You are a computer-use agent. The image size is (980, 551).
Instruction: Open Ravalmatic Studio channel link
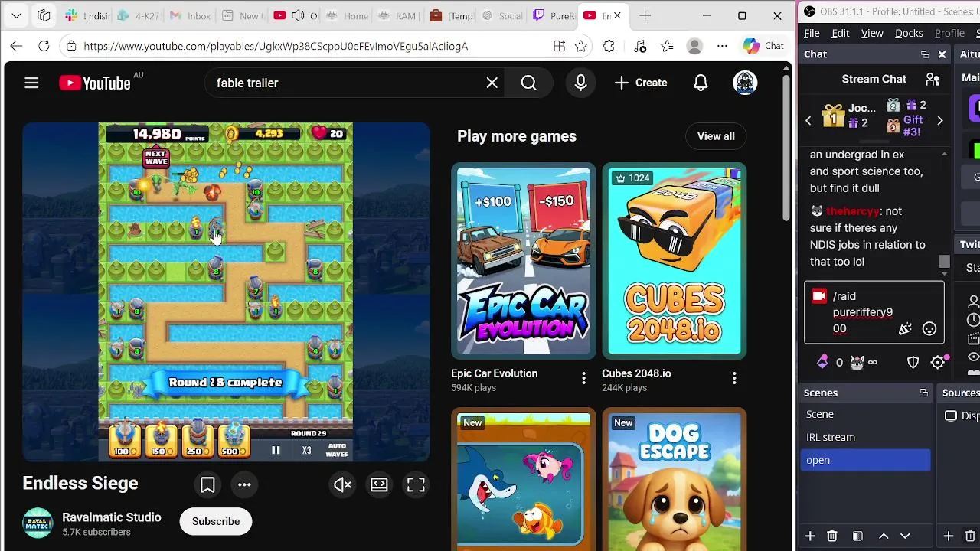112,517
